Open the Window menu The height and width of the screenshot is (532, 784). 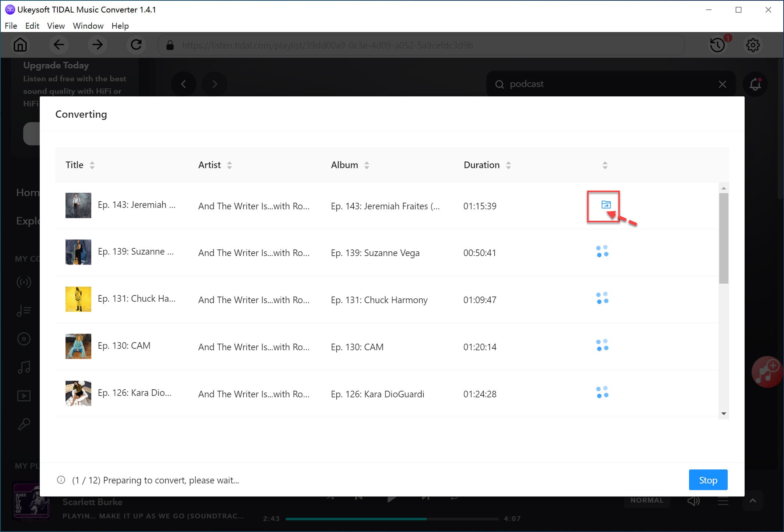coord(88,26)
